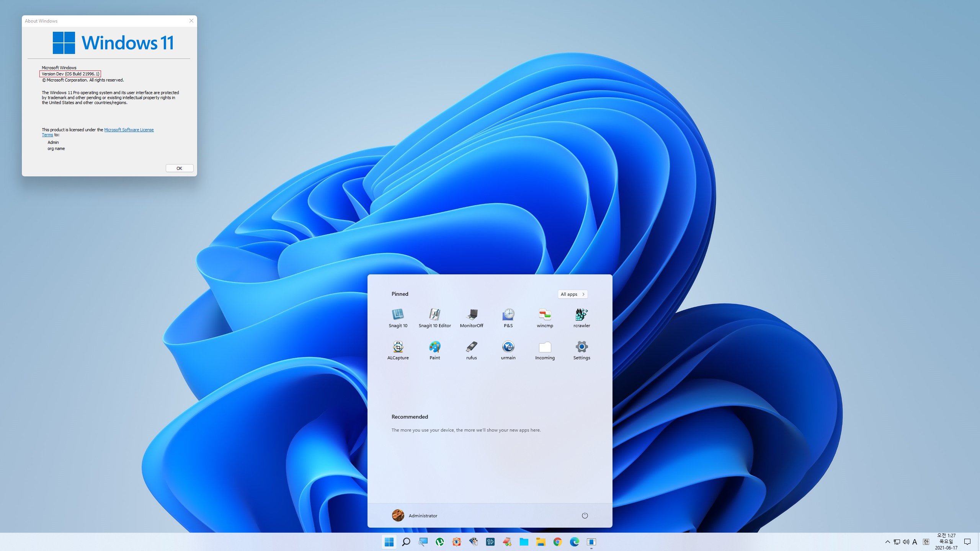980x551 pixels.
Task: Open the wincmp pinned app
Action: (545, 318)
